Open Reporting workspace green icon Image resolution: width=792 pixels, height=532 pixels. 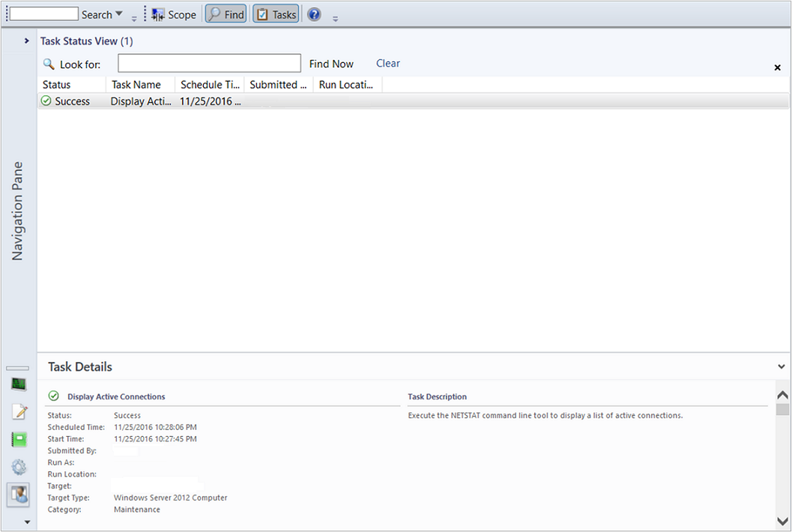tap(19, 439)
